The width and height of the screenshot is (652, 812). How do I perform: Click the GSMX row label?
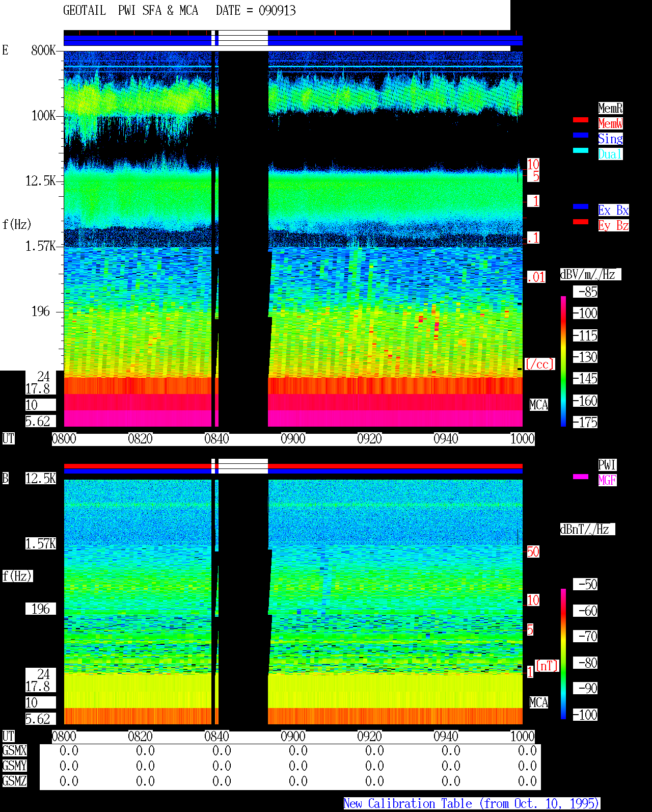[14, 750]
